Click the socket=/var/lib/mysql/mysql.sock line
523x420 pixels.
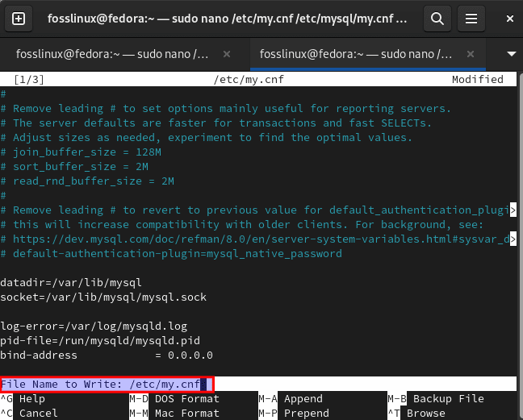coord(103,297)
